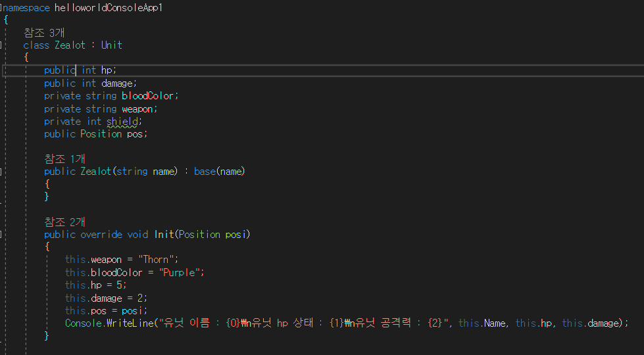644x355 pixels.
Task: Click damage in the WriteLine argument list
Action: tap(603, 323)
